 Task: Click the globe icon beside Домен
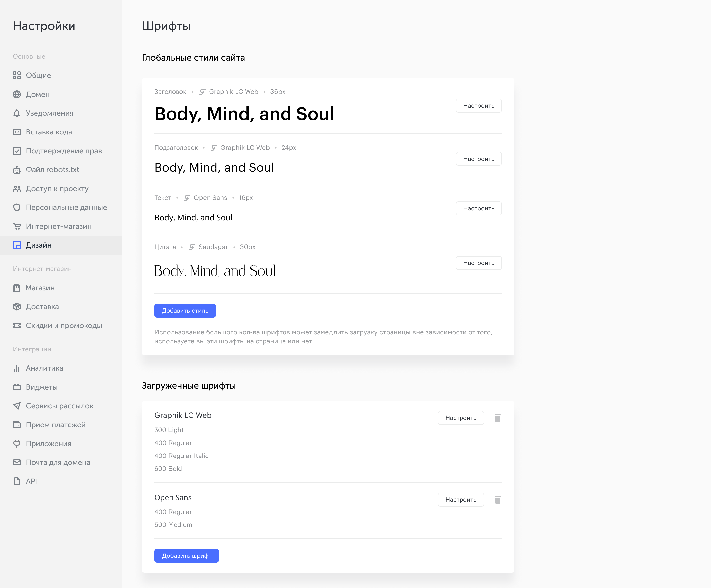pos(17,94)
